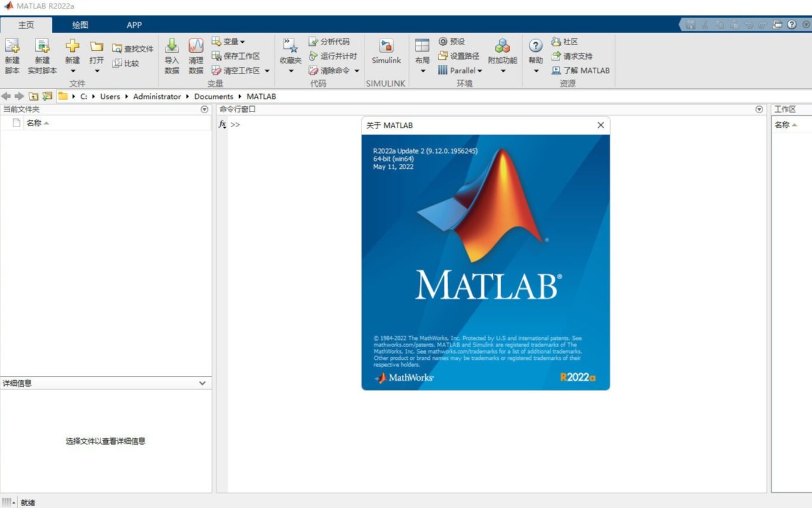Click the quick access help icon
The image size is (812, 508).
tap(792, 25)
